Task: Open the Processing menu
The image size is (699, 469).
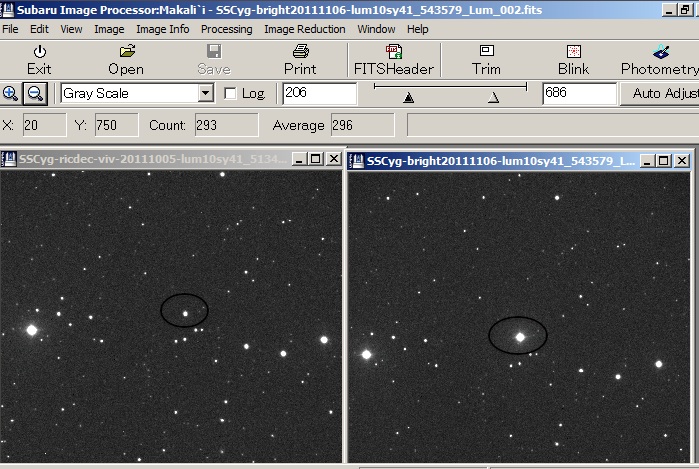Action: [x=226, y=29]
